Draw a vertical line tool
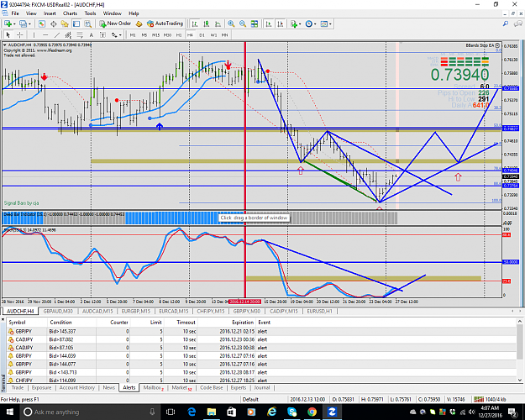The width and height of the screenshot is (525, 420). pyautogui.click(x=34, y=34)
